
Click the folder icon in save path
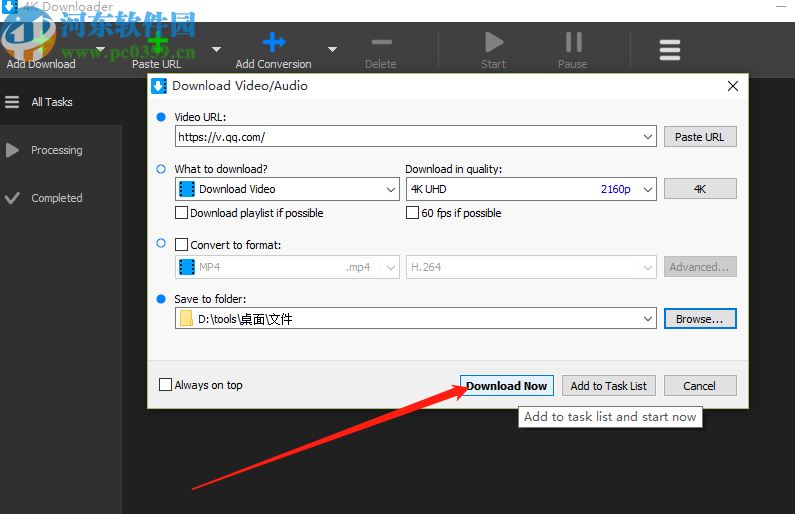pos(186,318)
